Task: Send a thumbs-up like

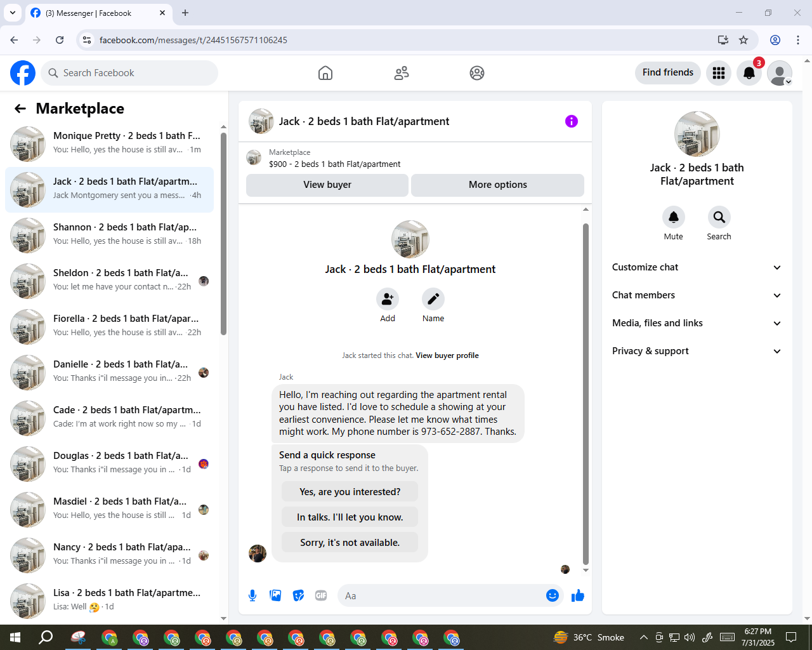Action: (x=578, y=595)
